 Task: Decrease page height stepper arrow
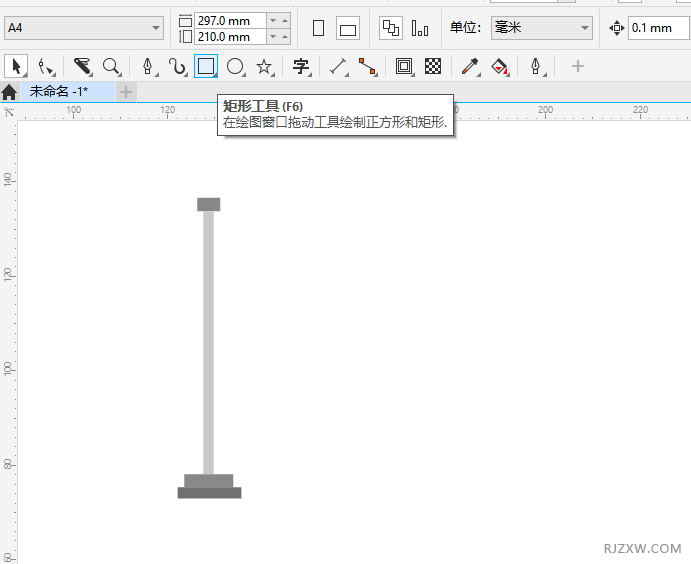pos(273,37)
